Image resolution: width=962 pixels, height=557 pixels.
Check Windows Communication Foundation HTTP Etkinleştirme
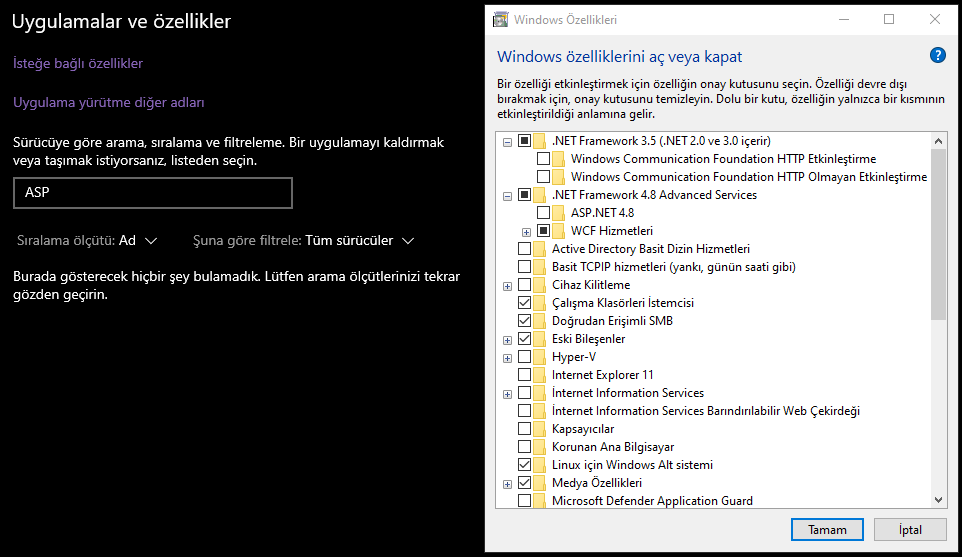(543, 159)
